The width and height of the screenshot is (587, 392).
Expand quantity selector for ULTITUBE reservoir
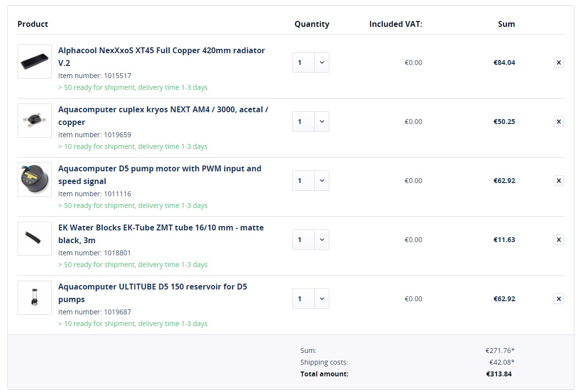(x=311, y=299)
